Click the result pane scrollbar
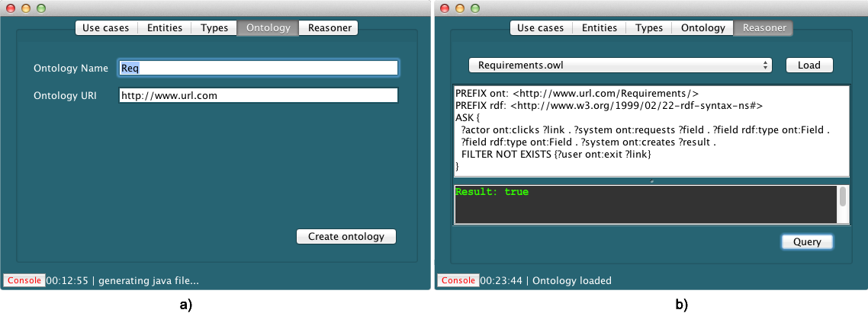Image resolution: width=868 pixels, height=313 pixels. [843, 198]
